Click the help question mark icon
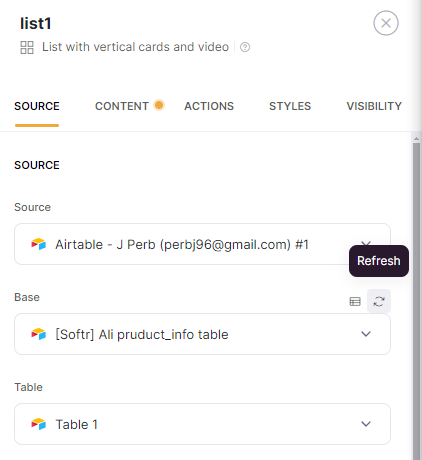The height and width of the screenshot is (460, 422). [x=245, y=47]
